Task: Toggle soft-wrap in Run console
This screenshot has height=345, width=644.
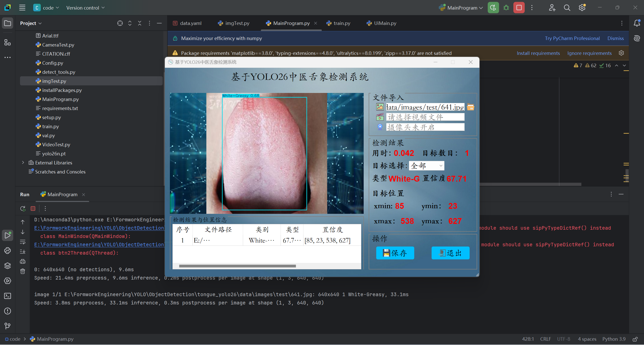Action: point(23,242)
